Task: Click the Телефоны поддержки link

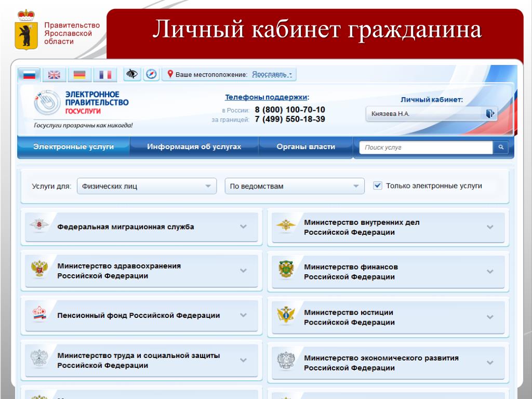Action: click(267, 97)
